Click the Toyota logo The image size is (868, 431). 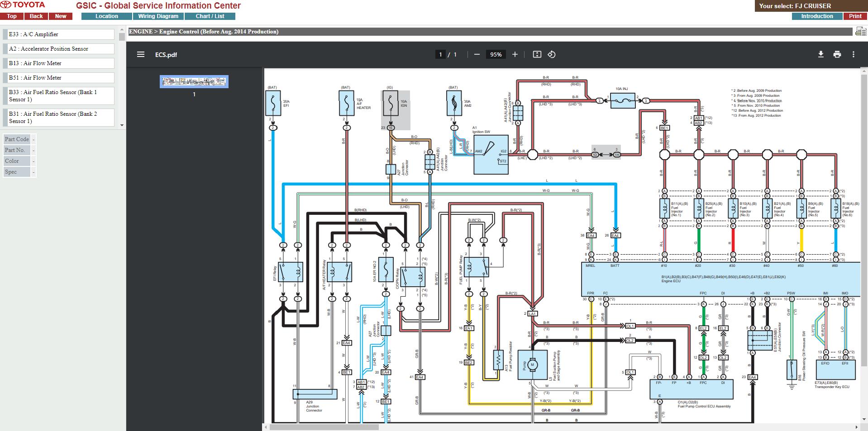pyautogui.click(x=23, y=5)
